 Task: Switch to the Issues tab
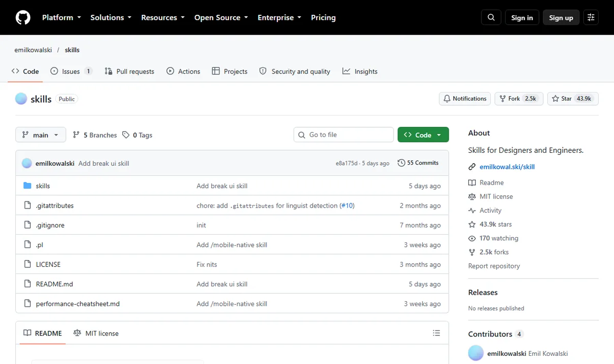[71, 72]
